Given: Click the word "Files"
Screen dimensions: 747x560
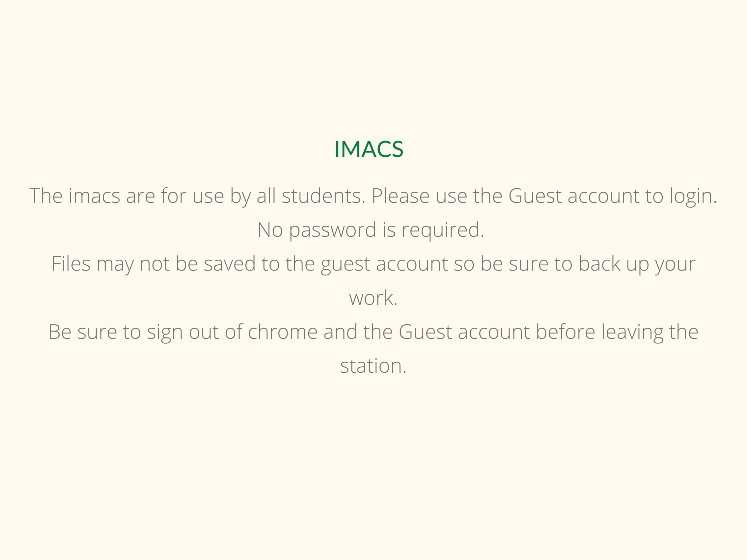Looking at the screenshot, I should [x=71, y=264].
